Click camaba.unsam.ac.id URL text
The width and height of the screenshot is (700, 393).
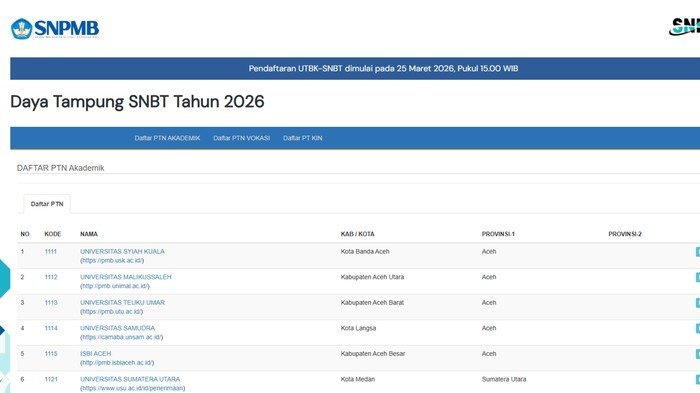coord(121,337)
